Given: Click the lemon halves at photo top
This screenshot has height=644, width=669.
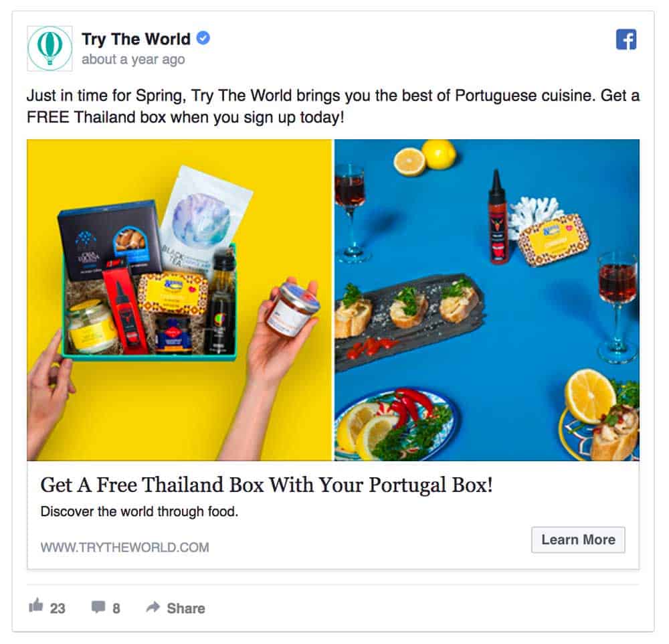Looking at the screenshot, I should tap(425, 157).
